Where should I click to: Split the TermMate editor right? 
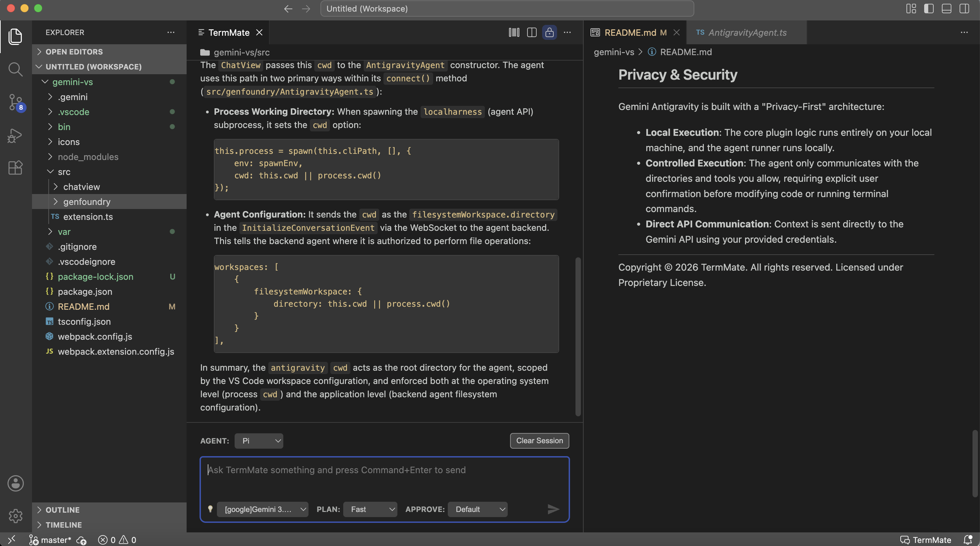pos(532,32)
